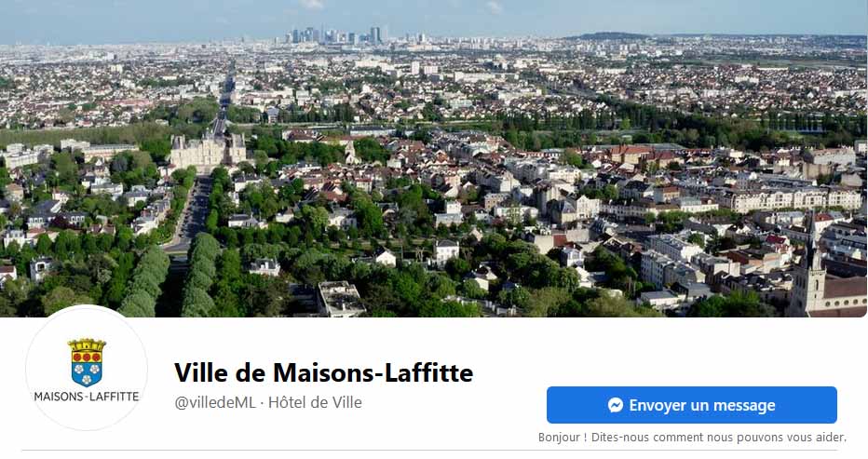
Task: Open the Ville de Maisons-Laffitte page title
Action: coord(324,372)
